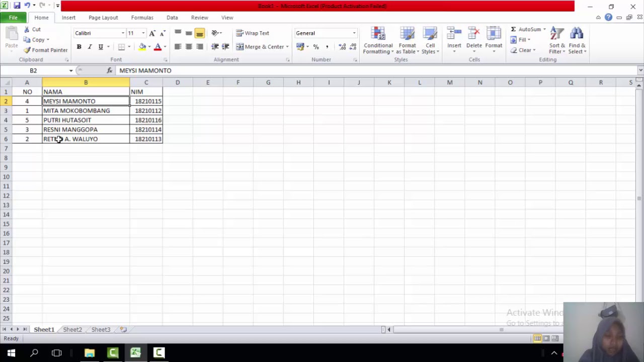Open Find & Select options
This screenshot has width=644, height=362.
click(x=577, y=40)
